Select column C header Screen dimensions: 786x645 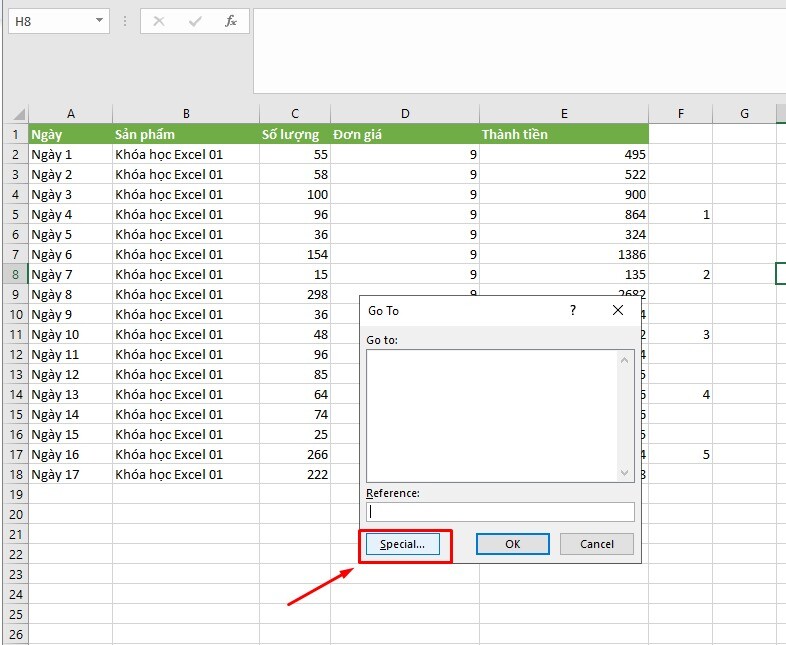(295, 114)
